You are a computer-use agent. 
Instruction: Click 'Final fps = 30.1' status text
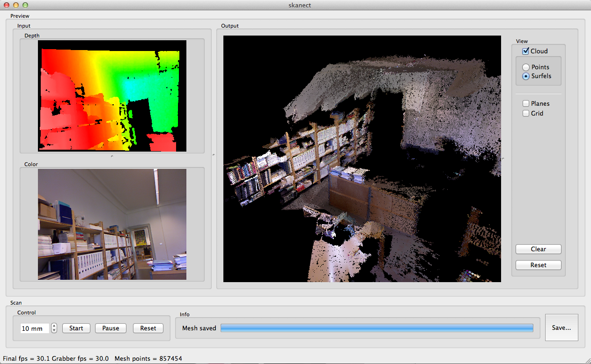coord(26,359)
